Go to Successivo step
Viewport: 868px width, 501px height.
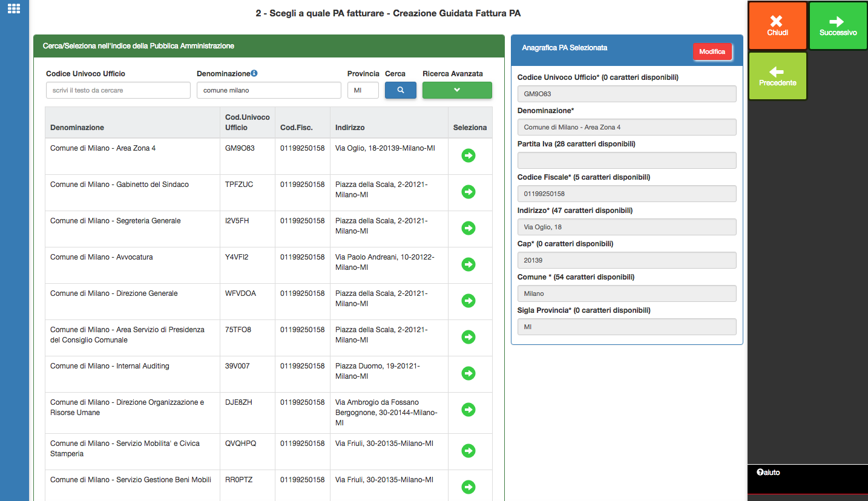point(838,26)
